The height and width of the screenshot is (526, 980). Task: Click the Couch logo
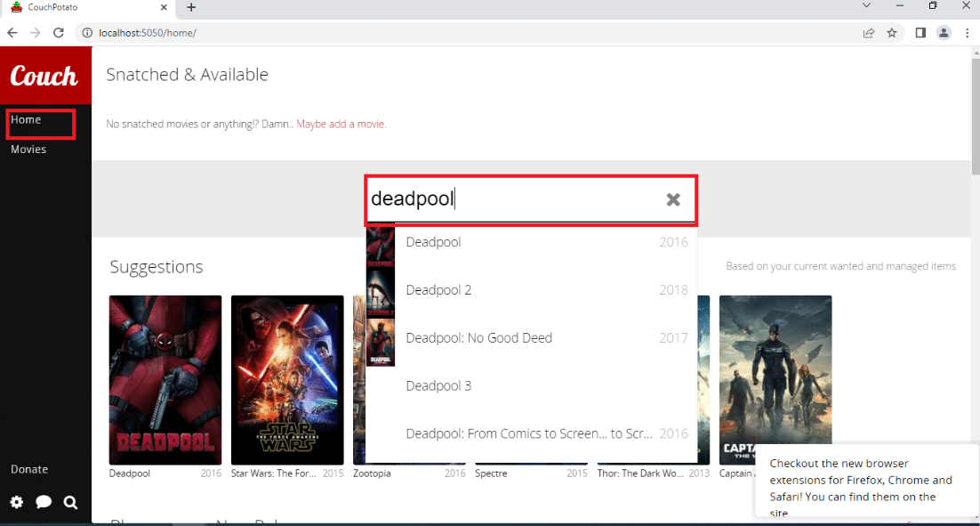pyautogui.click(x=44, y=76)
